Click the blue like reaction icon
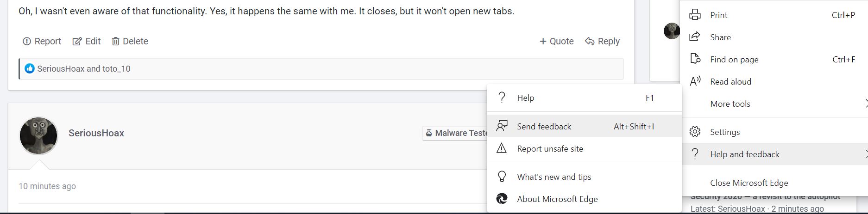Screen dimensions: 868x214 [30, 69]
